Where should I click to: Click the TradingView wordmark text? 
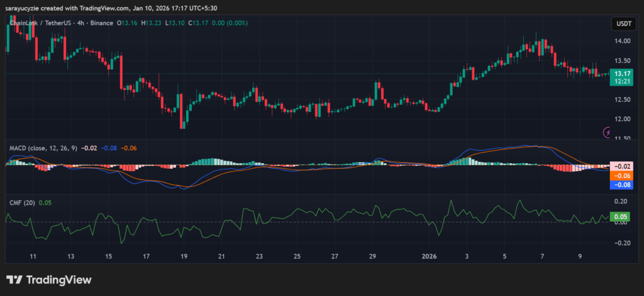[x=58, y=280]
